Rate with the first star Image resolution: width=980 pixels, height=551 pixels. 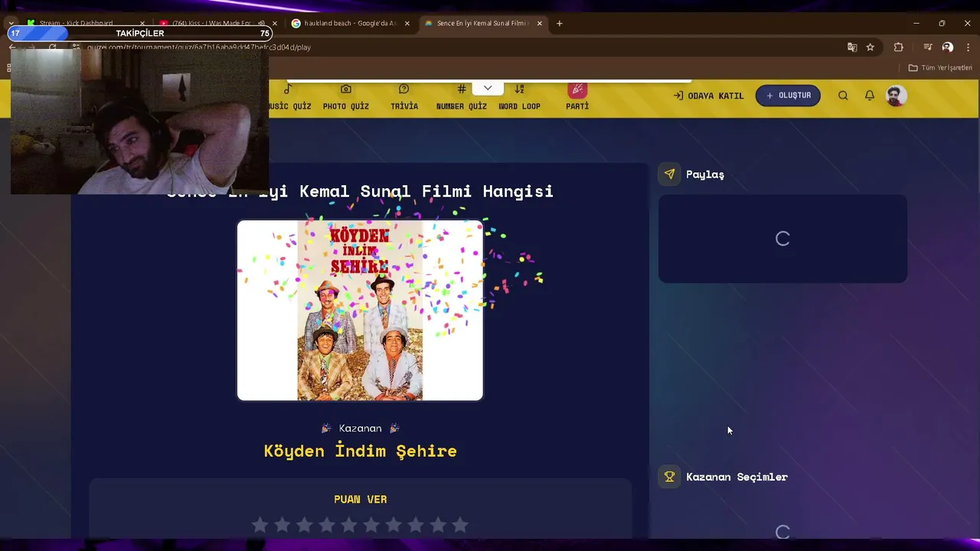(x=260, y=525)
